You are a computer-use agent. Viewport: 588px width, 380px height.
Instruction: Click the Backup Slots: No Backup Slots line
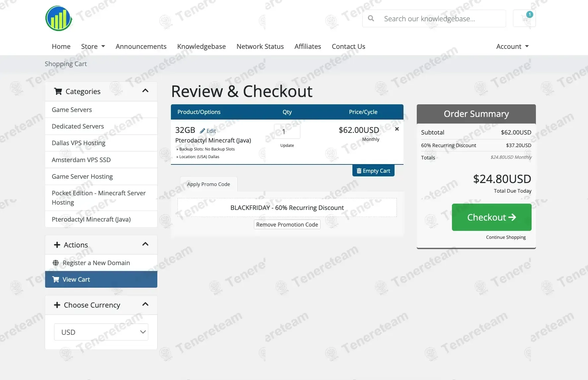[x=205, y=149]
